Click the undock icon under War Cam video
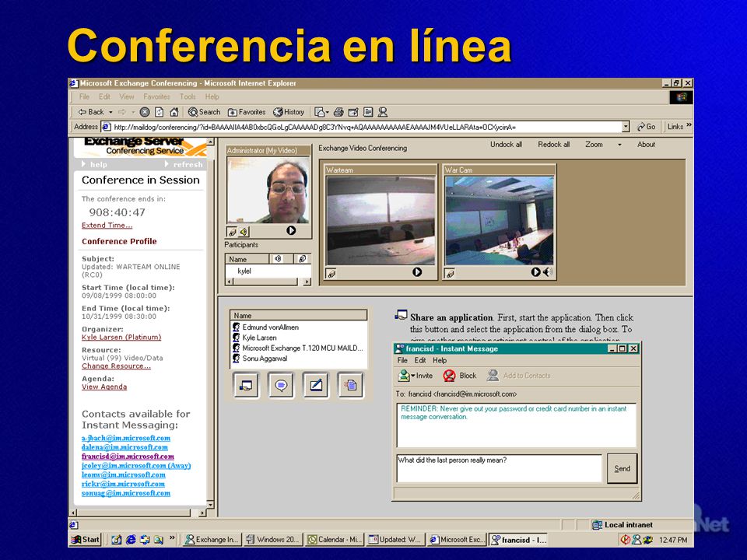This screenshot has height=560, width=747. click(x=450, y=273)
